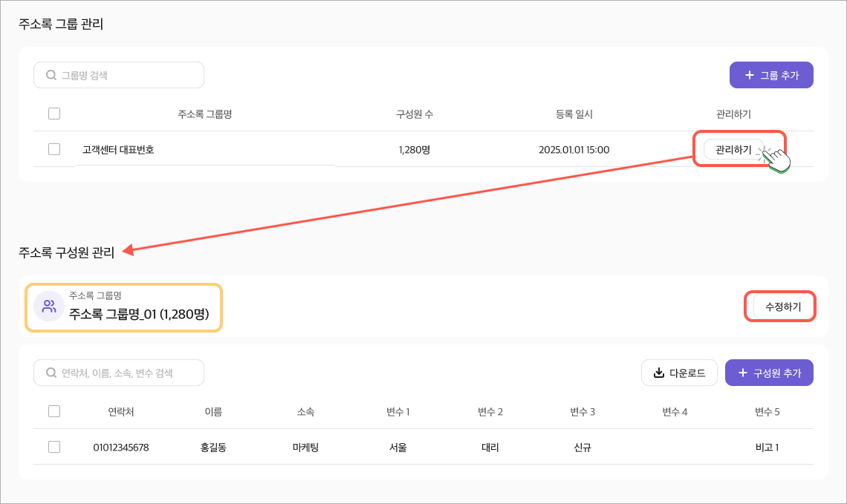Screen dimensions: 847x504
Task: Select all members with the 연락처 header checkbox
Action: point(54,412)
